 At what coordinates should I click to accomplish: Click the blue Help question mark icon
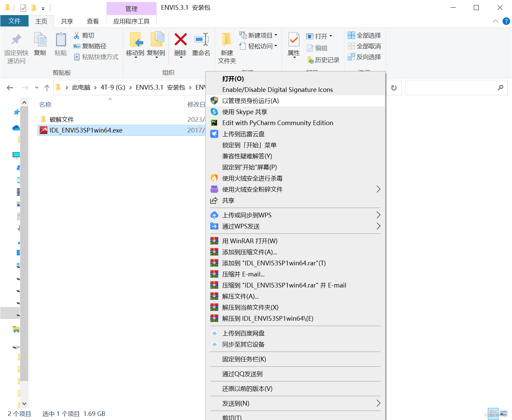[x=506, y=21]
